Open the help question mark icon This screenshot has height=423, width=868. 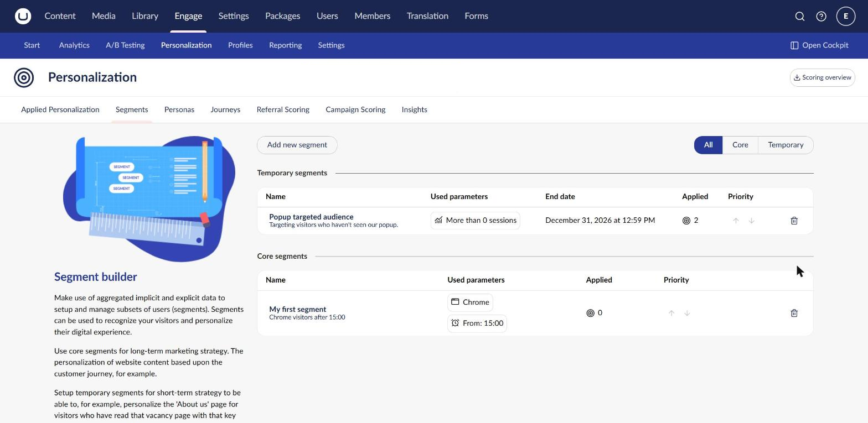point(821,16)
